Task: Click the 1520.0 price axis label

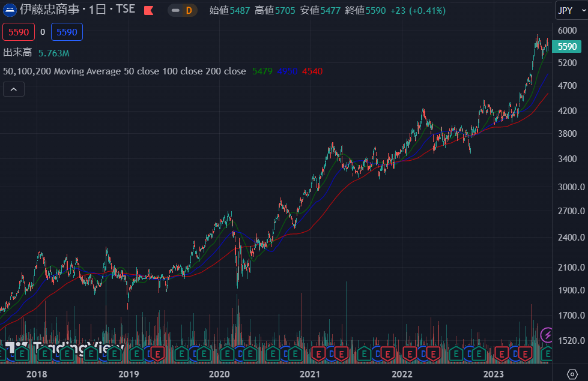Action: (571, 341)
